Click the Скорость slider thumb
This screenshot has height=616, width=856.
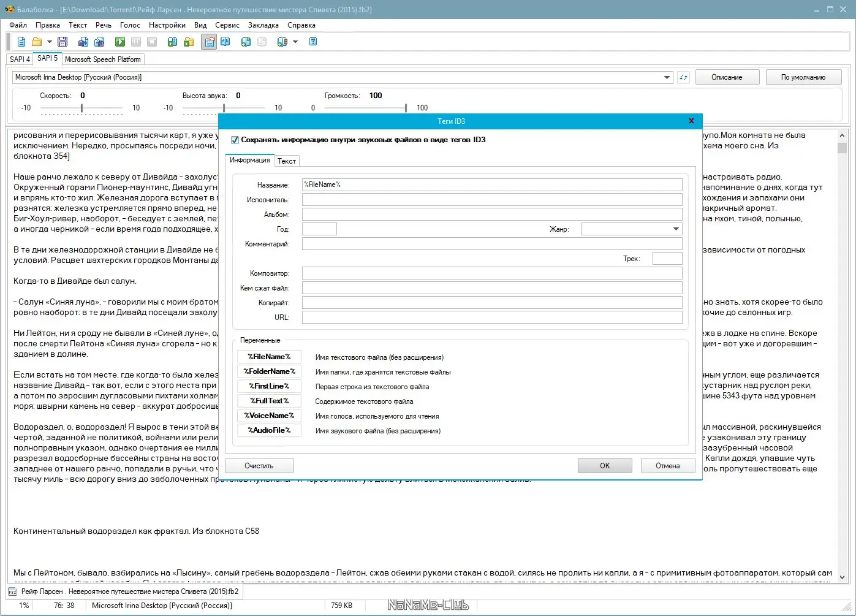tap(81, 108)
